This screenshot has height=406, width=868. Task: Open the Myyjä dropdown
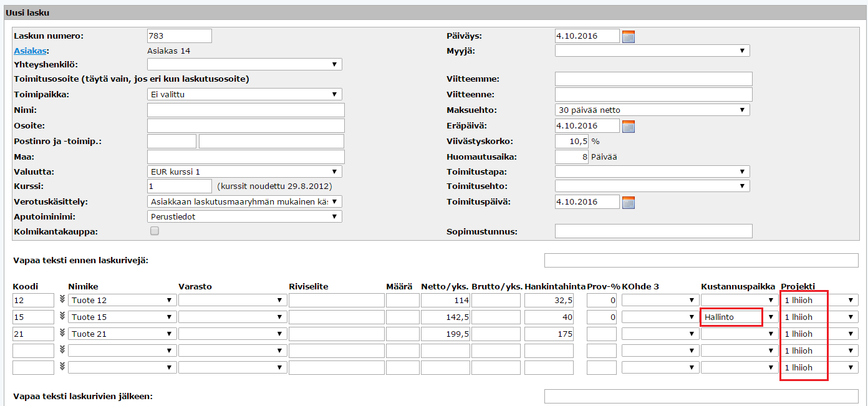pos(652,51)
